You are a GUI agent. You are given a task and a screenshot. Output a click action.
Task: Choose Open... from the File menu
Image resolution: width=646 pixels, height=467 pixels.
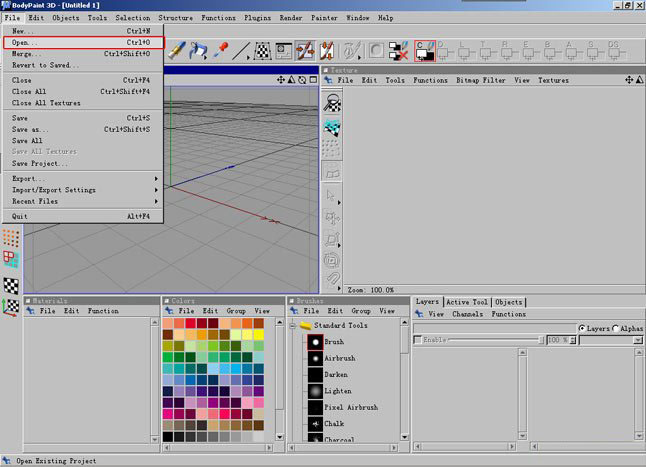[x=84, y=42]
